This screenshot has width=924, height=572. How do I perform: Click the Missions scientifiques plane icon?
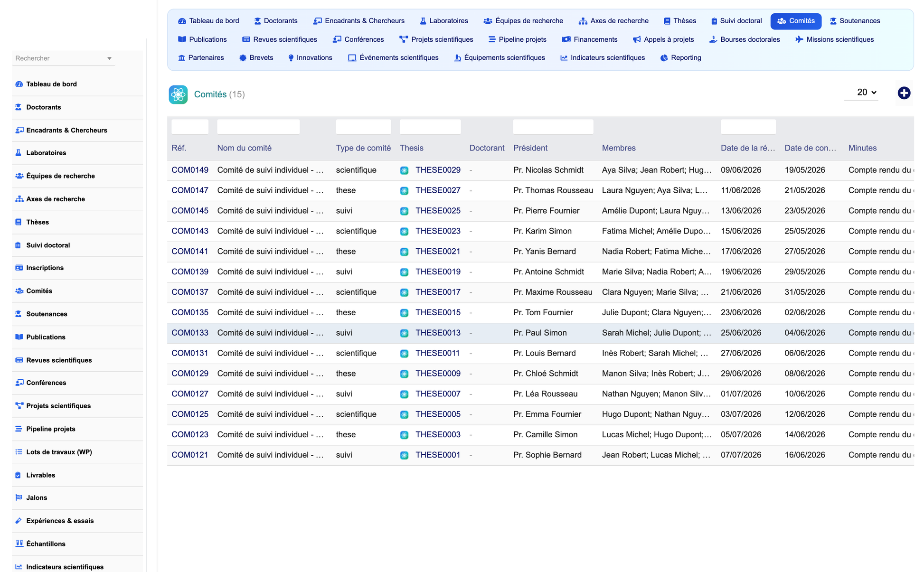tap(799, 39)
